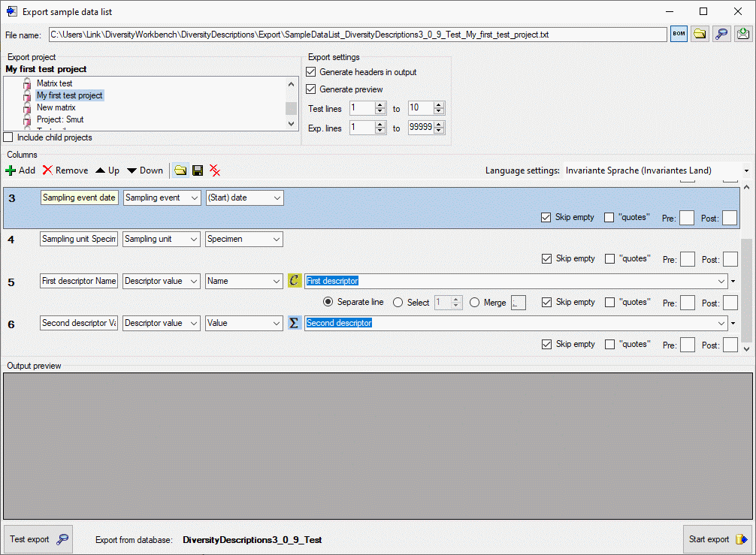Toggle the Generate preview checkbox
Screen dimensions: 756x555
click(x=311, y=89)
